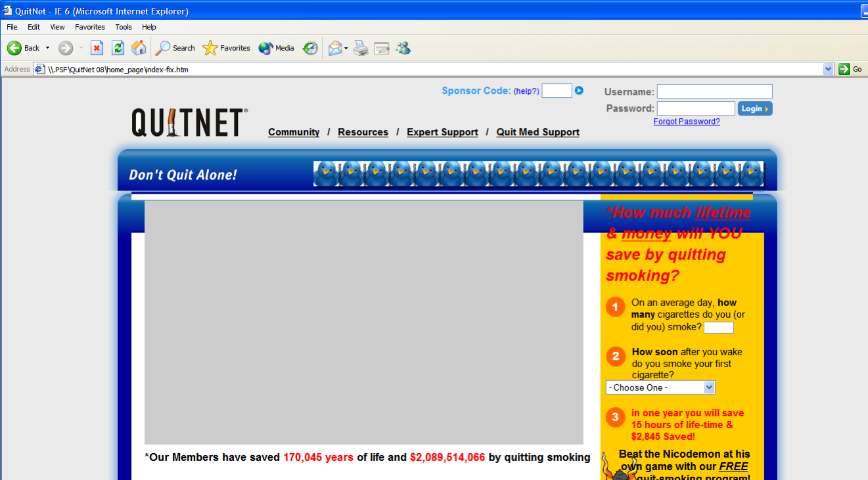Click the Print toolbar icon
Screen dimensions: 868x480
[x=361, y=48]
